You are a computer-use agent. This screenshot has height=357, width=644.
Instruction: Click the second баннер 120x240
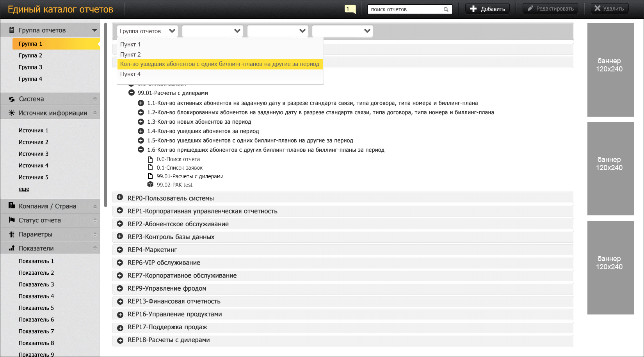611,169
